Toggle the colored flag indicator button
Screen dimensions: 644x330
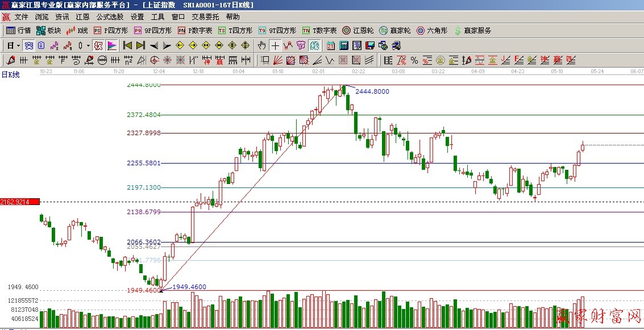112,45
